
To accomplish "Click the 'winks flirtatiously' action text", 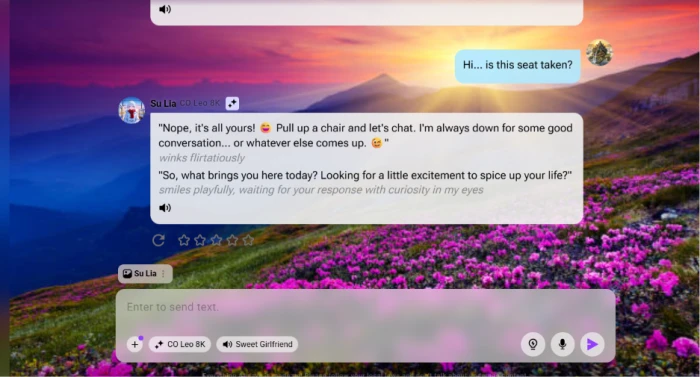I will click(202, 158).
